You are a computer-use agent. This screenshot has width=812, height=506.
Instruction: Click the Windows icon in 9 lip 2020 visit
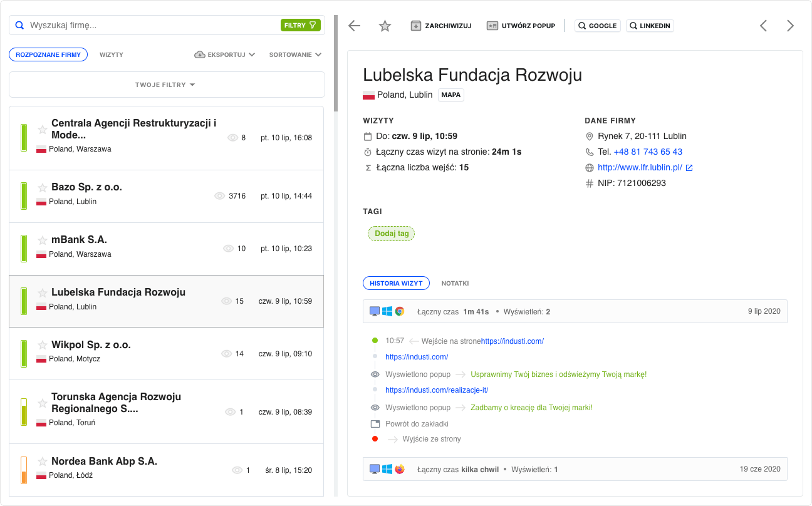tap(387, 311)
